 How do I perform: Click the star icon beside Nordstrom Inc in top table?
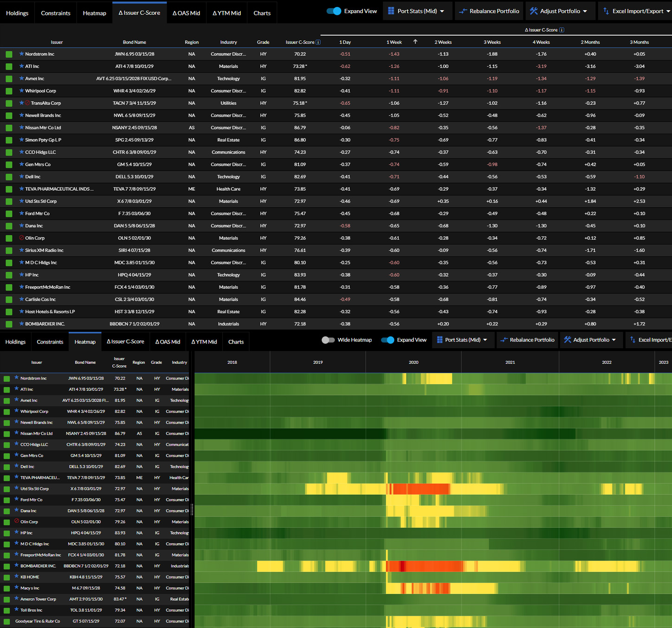click(21, 54)
